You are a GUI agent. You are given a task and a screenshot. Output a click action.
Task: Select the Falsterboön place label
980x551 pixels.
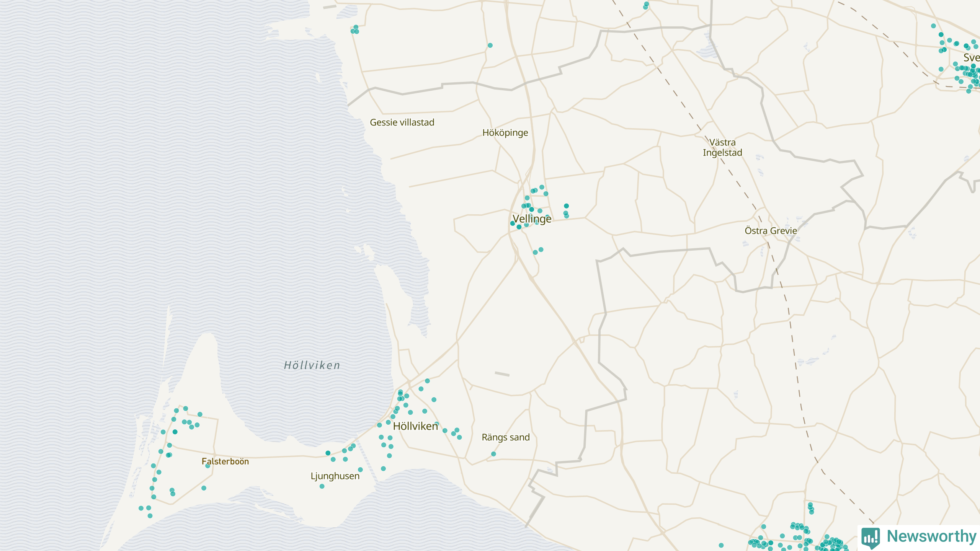point(225,461)
